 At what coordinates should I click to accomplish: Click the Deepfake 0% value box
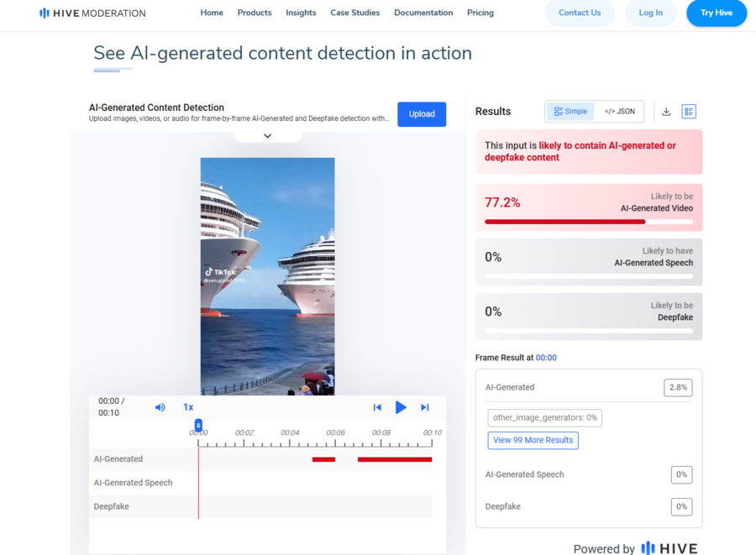(681, 507)
